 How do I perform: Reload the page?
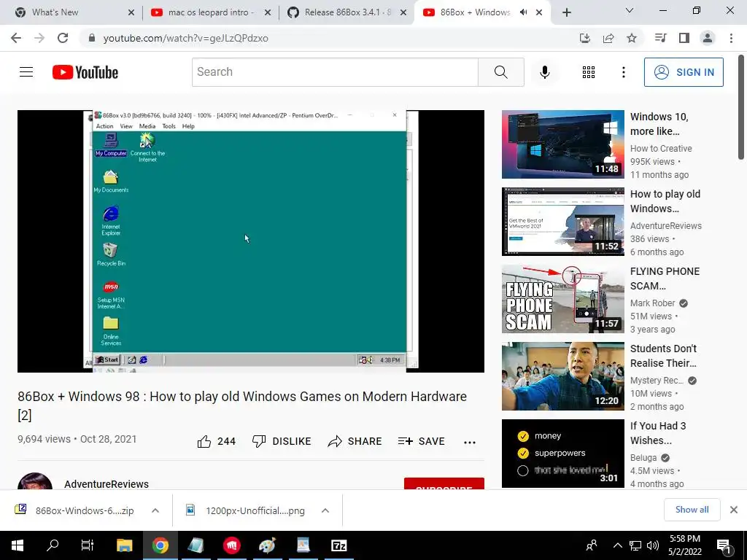[x=63, y=38]
